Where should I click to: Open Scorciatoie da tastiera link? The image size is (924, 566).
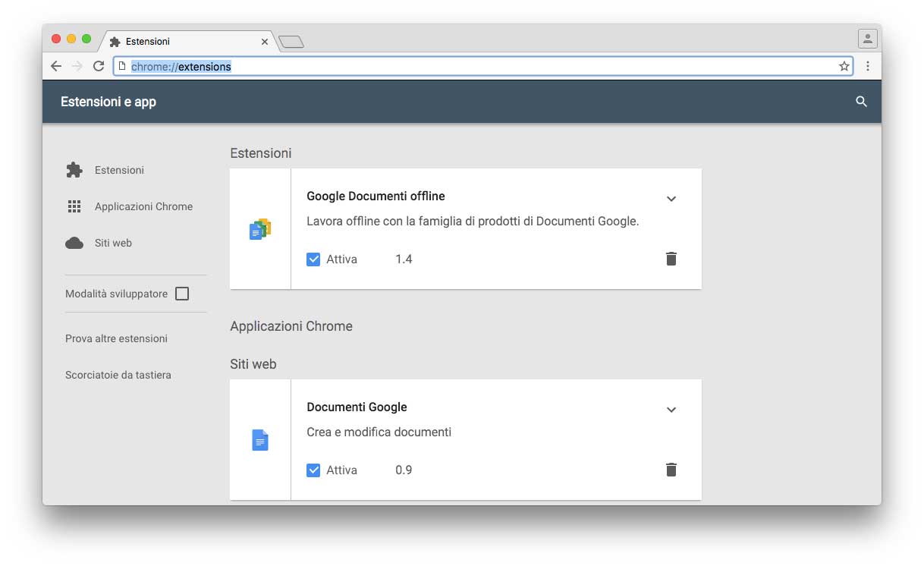pos(118,375)
